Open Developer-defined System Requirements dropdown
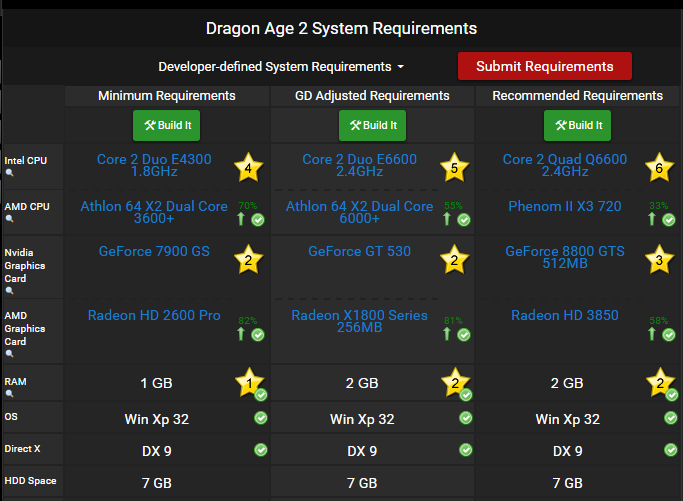The height and width of the screenshot is (501, 683). (x=281, y=67)
